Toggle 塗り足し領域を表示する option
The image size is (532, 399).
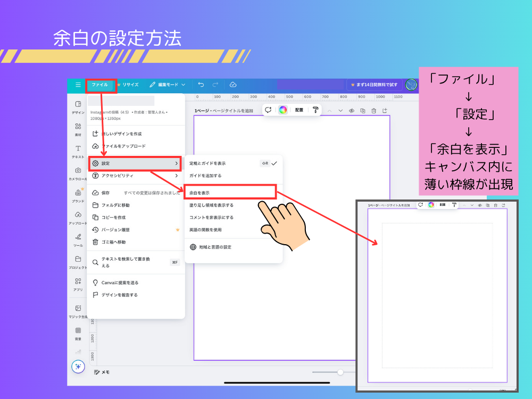point(234,205)
